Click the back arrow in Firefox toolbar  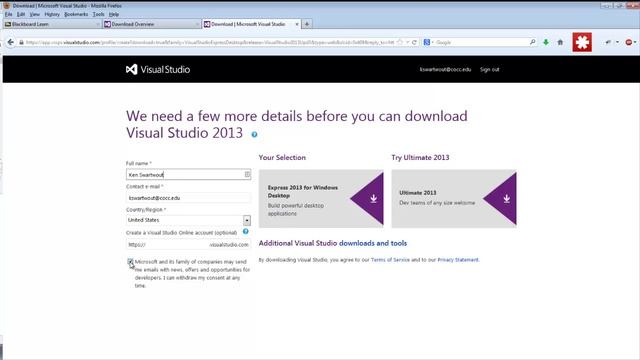pyautogui.click(x=11, y=42)
